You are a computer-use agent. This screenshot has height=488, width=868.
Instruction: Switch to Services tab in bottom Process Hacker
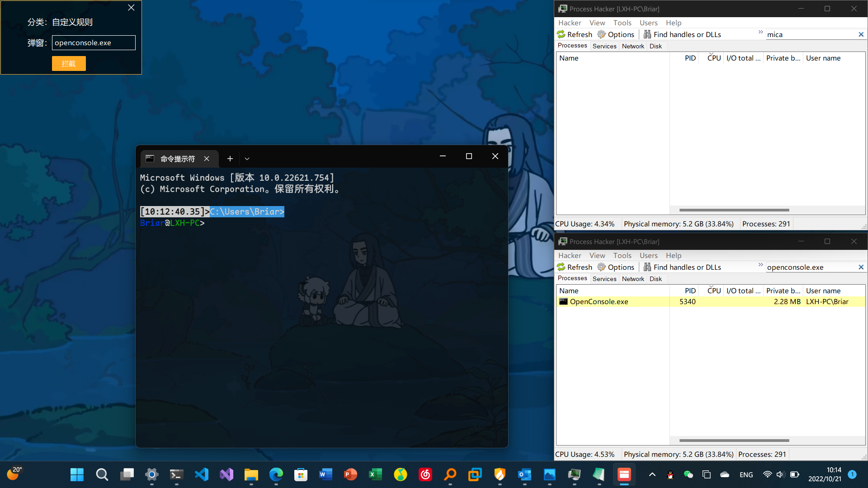[x=604, y=279]
